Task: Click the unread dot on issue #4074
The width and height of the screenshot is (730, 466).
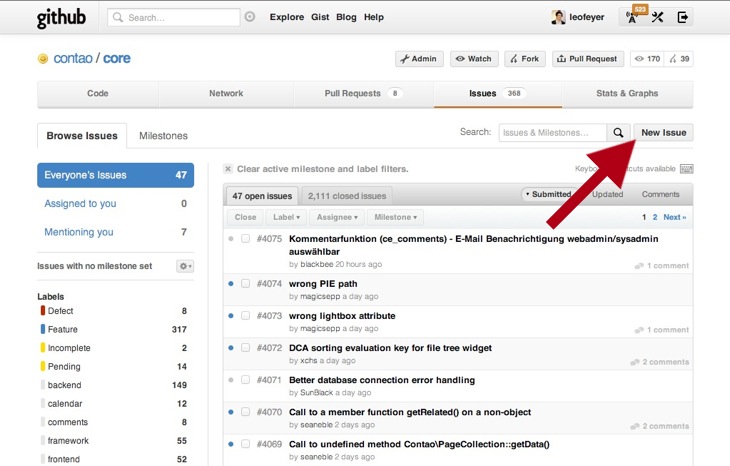Action: (231, 284)
